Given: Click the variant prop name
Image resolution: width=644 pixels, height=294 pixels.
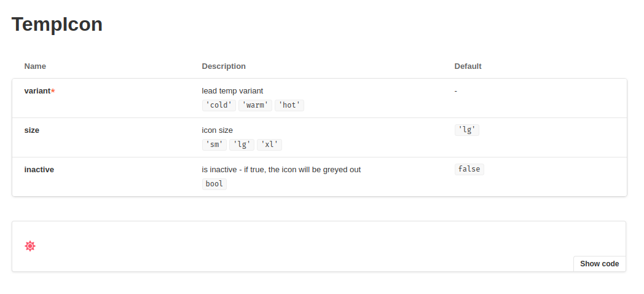Looking at the screenshot, I should 37,91.
